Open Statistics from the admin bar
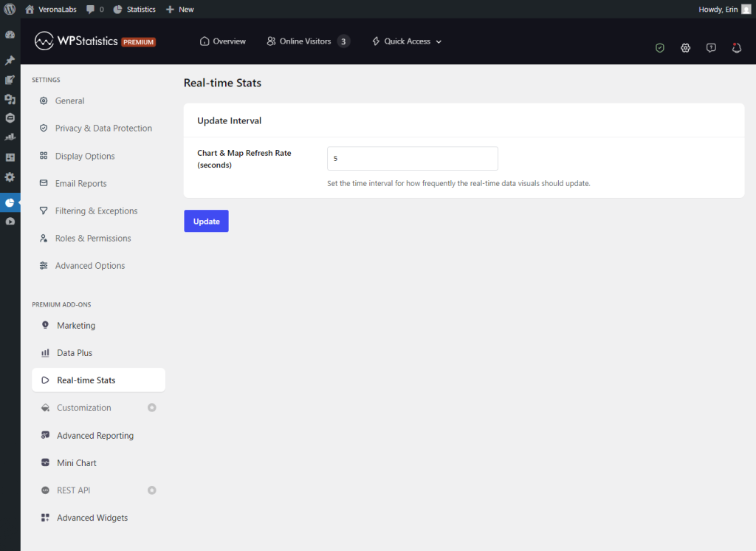Screen dimensions: 756x551 tap(134, 9)
